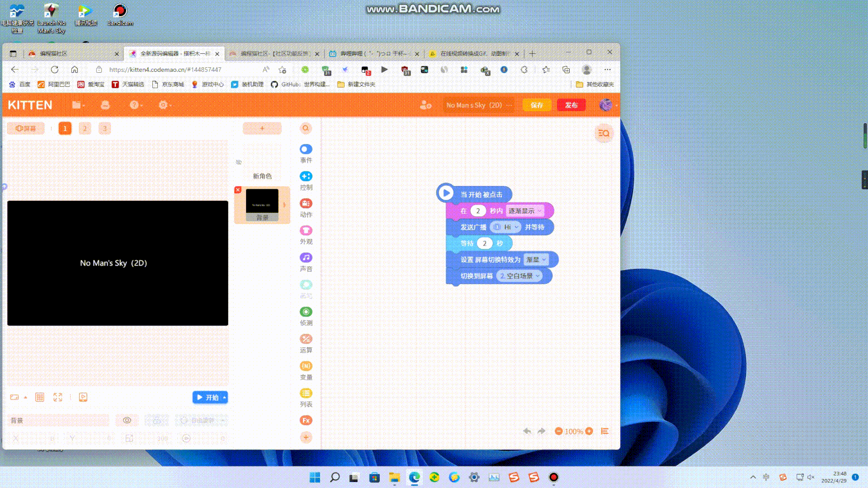868x488 pixels.
Task: Add a new sprite with plus button
Action: pos(262,129)
